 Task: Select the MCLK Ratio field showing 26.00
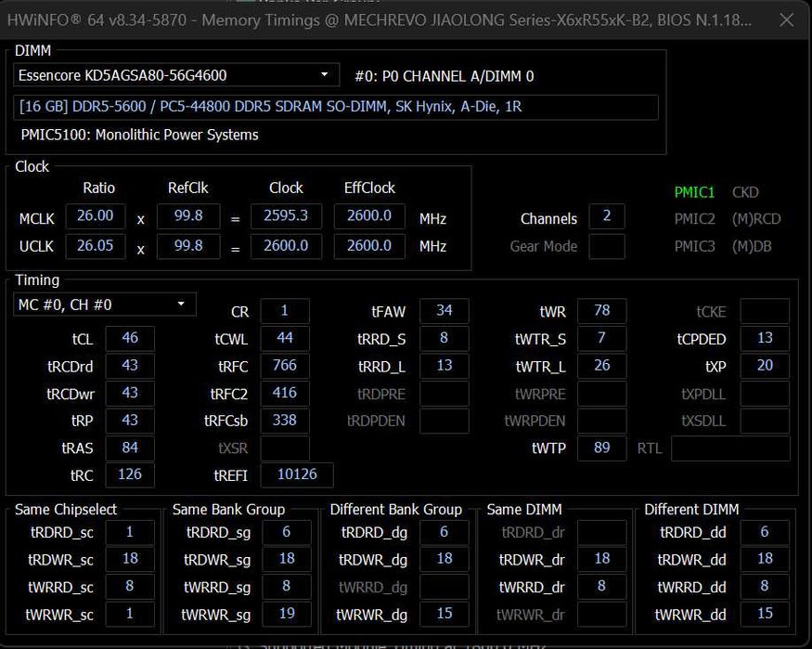click(x=96, y=217)
